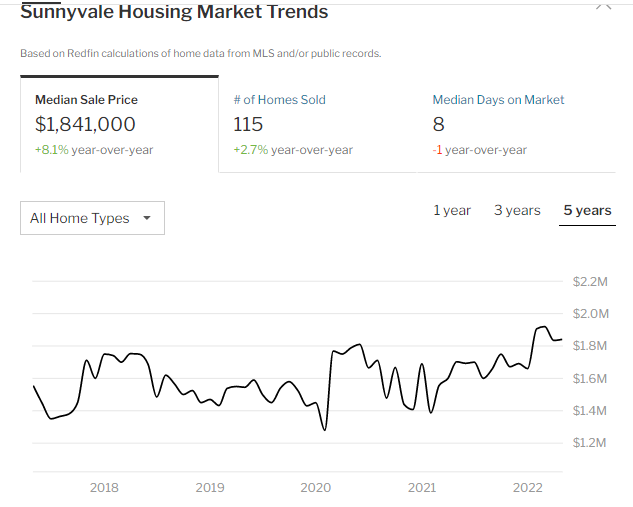Click the +8.1% year-over-year text
This screenshot has height=507, width=633.
94,150
